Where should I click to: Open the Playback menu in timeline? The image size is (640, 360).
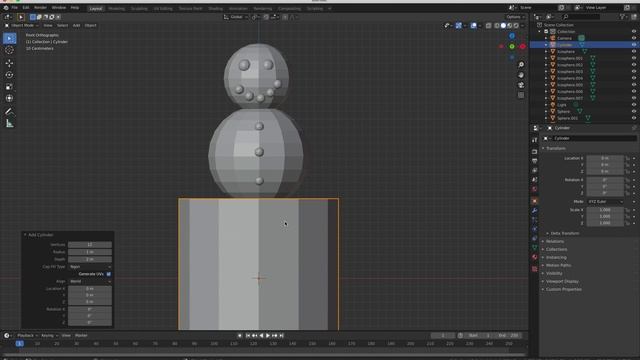[26, 336]
